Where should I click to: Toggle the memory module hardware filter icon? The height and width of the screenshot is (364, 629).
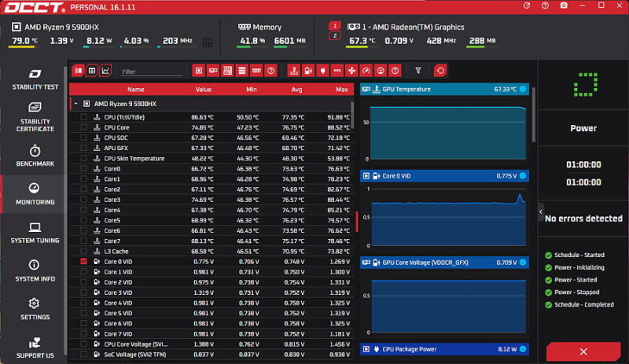click(256, 71)
